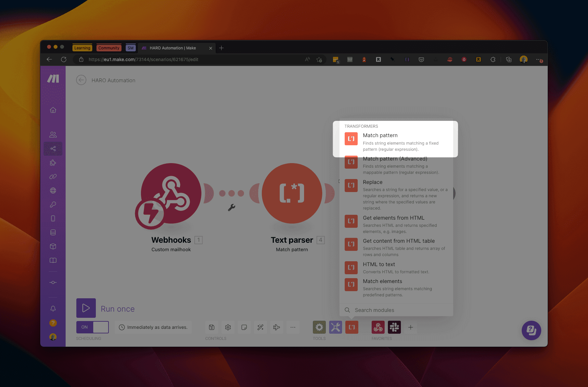The width and height of the screenshot is (588, 387).
Task: Open the purple Tools wrench icon
Action: [x=336, y=327]
